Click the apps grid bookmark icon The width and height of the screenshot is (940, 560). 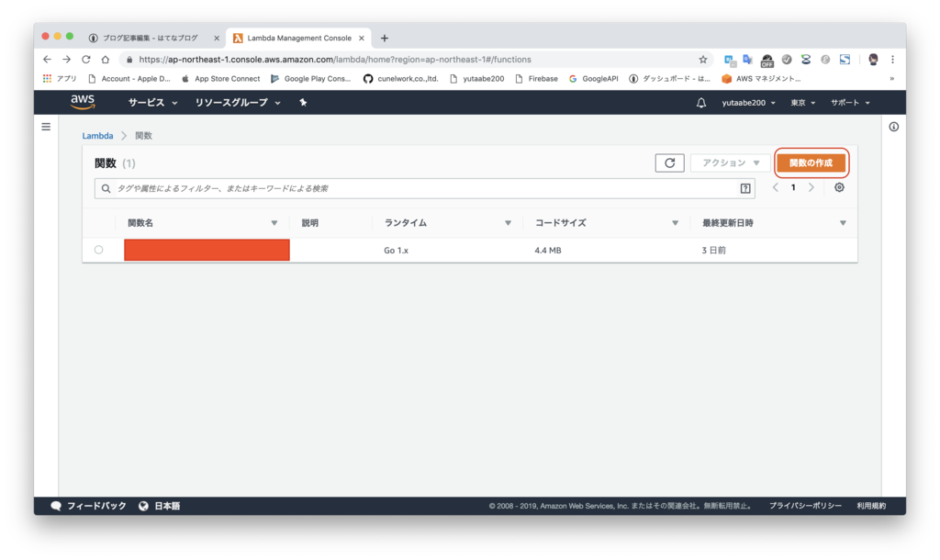click(47, 79)
